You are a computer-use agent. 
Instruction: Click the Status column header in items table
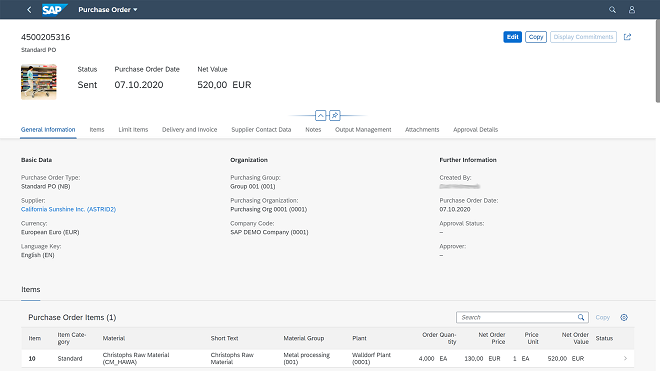[x=604, y=338]
